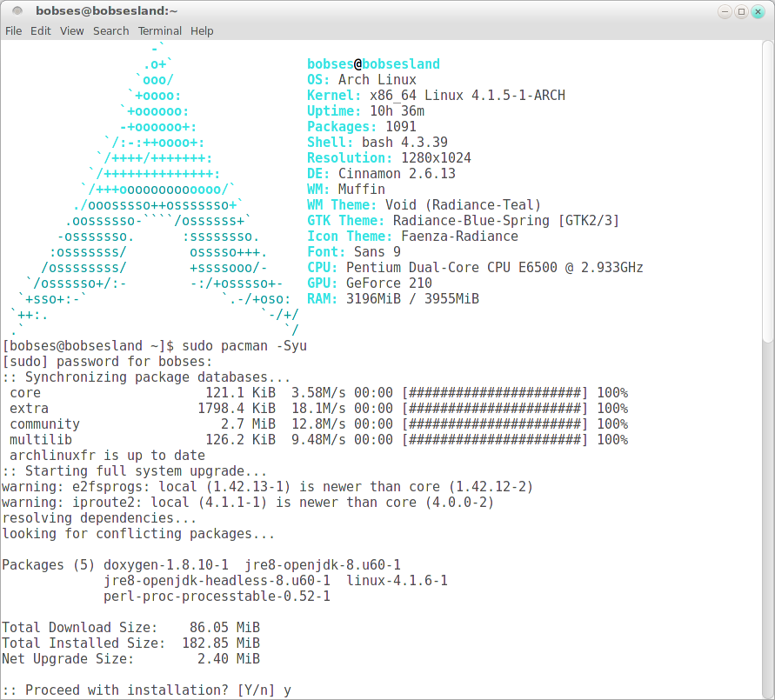The width and height of the screenshot is (775, 700).
Task: Click the 'Resolution: 1280x1024' line
Action: point(389,158)
